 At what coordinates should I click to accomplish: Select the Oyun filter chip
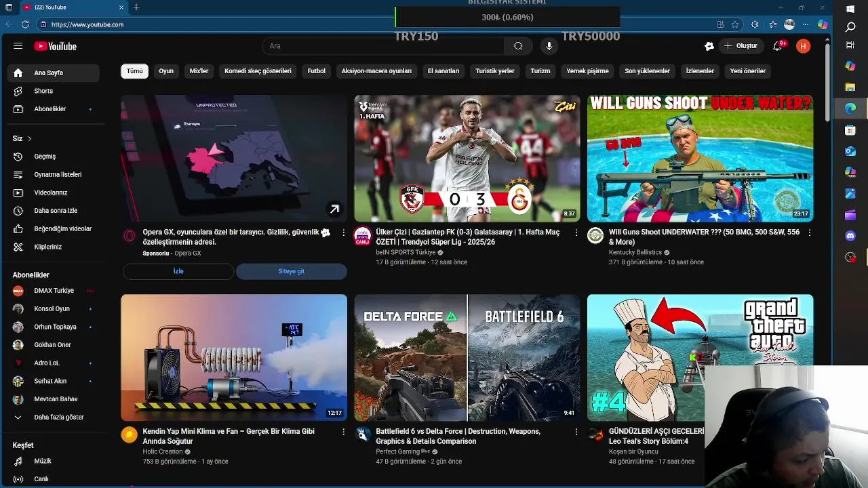click(x=166, y=70)
